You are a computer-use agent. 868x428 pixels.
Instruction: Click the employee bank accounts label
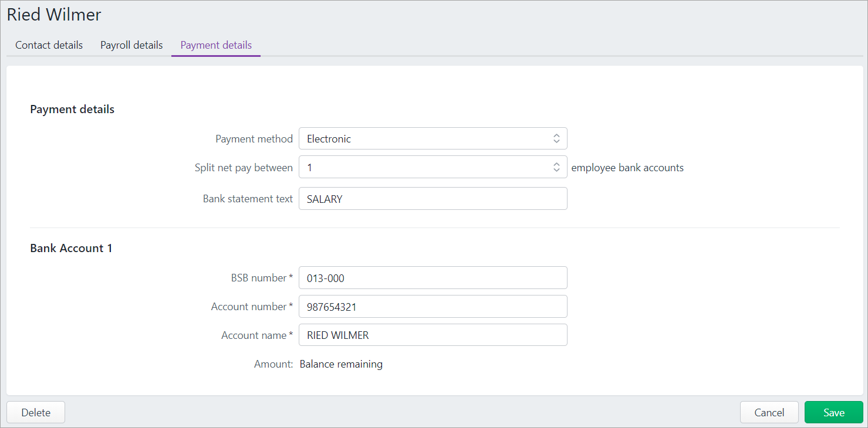(x=627, y=167)
